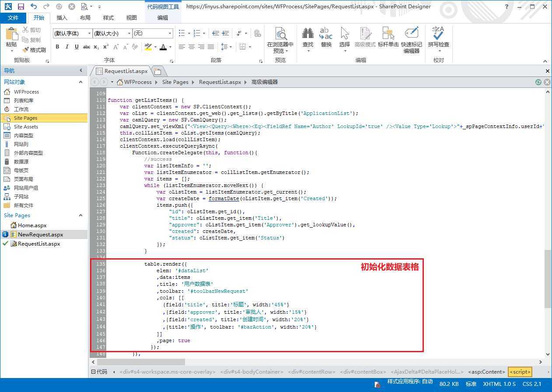Click Preview in Browser (在浏览器中预览) icon

pos(280,34)
